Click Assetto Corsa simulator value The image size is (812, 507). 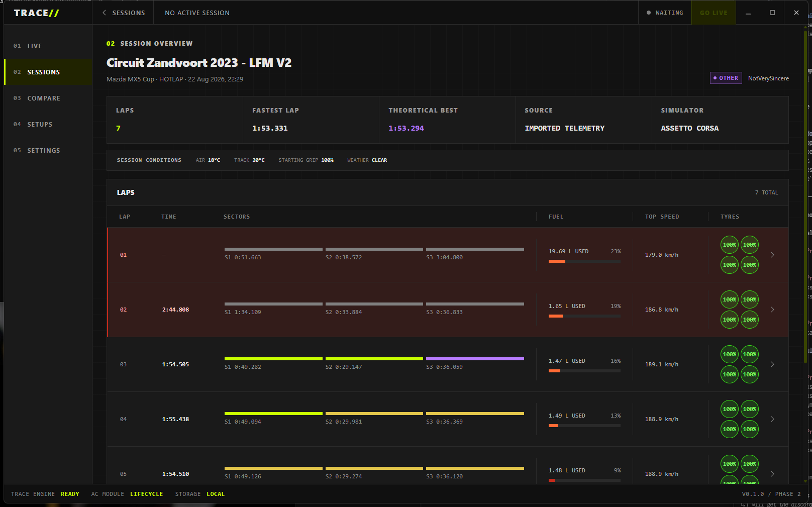[689, 128]
